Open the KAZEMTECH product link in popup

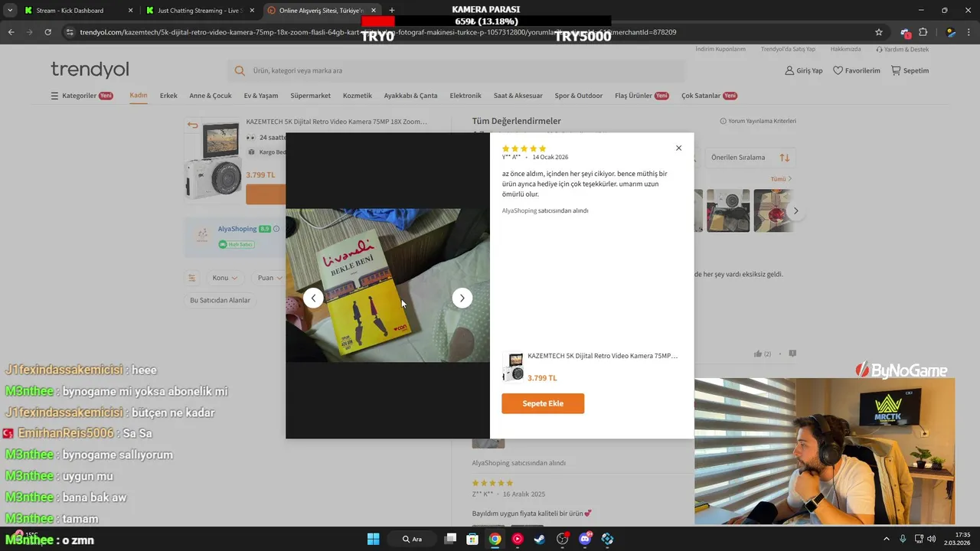603,356
